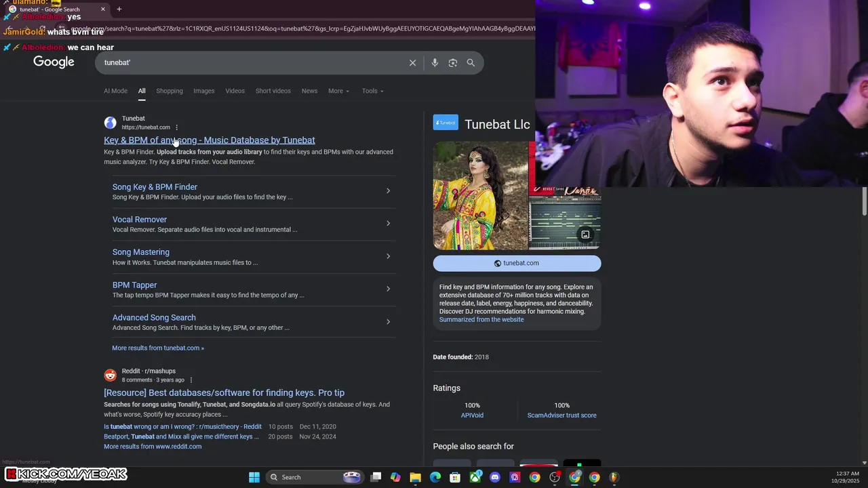Expand Advanced Song Search sitelink chevron
Image resolution: width=868 pixels, height=488 pixels.
tap(388, 321)
